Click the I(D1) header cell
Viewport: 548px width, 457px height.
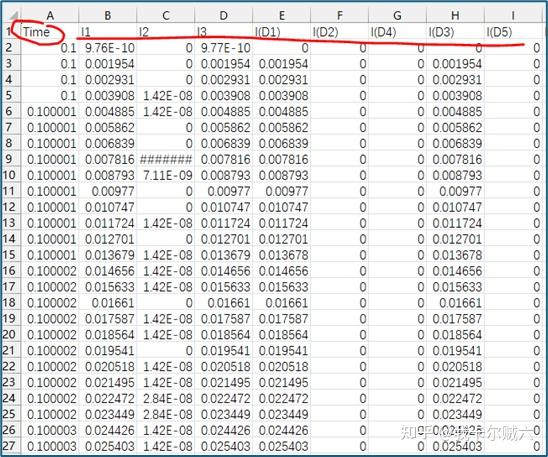(281, 32)
